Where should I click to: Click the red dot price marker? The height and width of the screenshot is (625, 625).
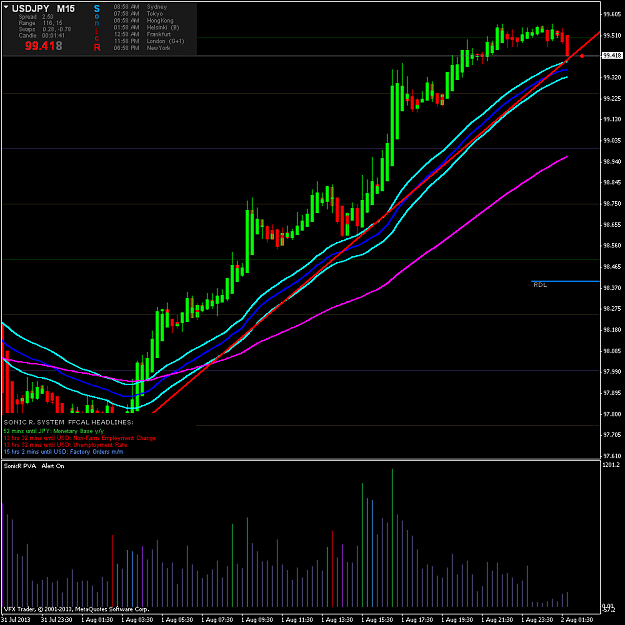pos(582,56)
